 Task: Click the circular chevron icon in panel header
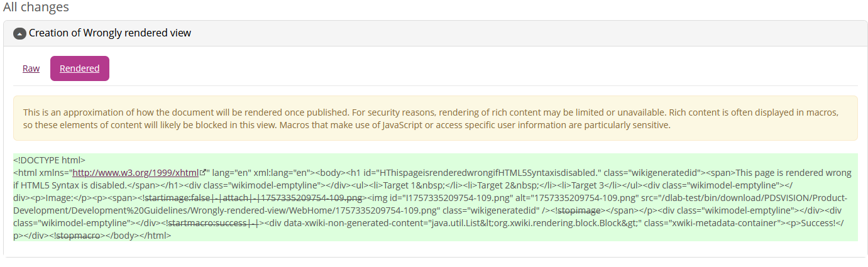point(19,33)
